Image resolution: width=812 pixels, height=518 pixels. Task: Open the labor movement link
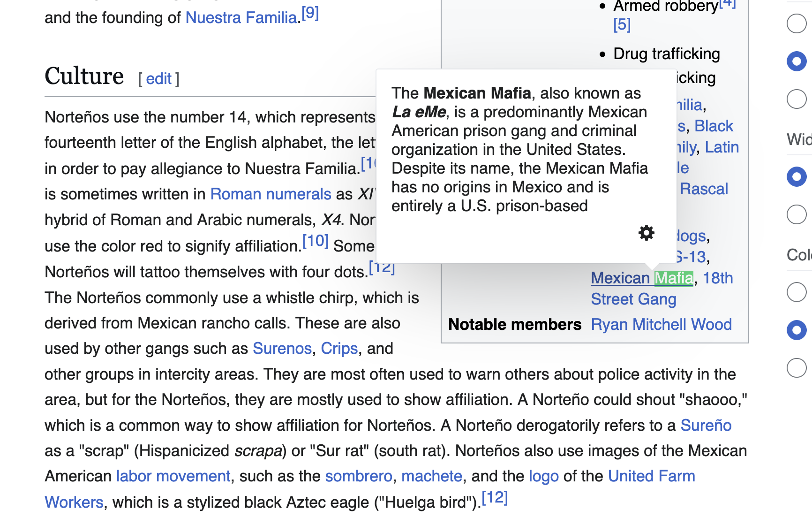(173, 476)
